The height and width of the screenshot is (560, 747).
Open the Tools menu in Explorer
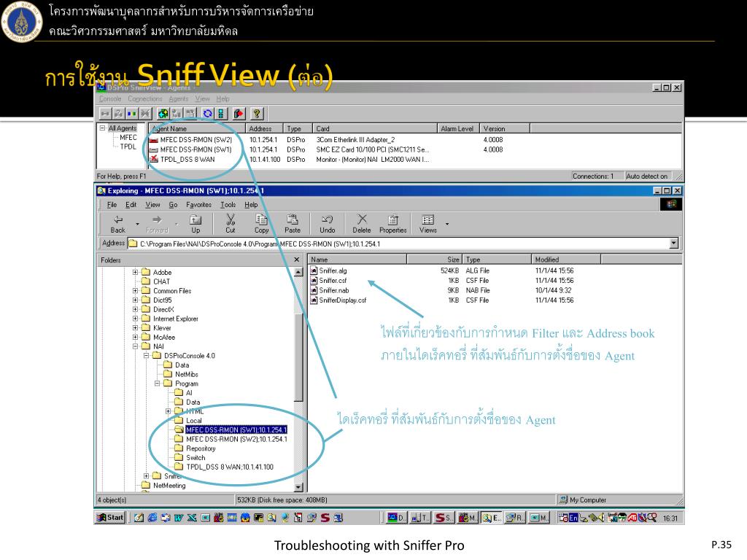coord(228,205)
